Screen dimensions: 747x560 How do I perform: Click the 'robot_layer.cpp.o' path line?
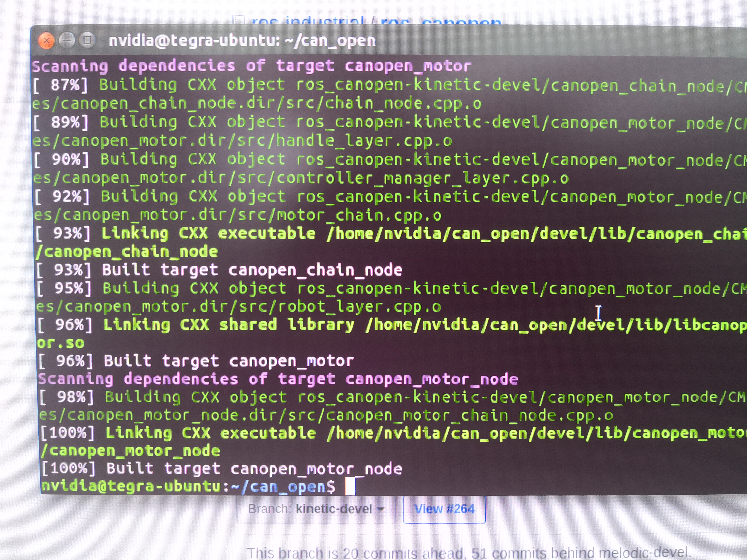239,307
